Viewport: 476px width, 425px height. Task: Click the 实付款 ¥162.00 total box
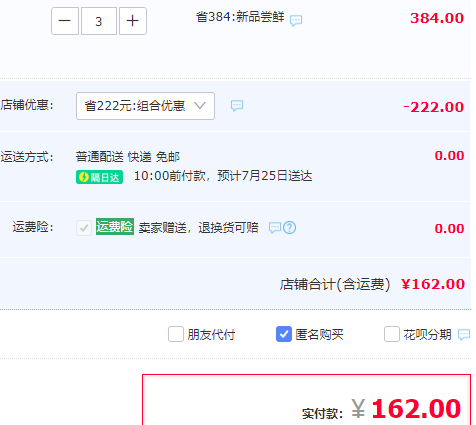[x=306, y=400]
